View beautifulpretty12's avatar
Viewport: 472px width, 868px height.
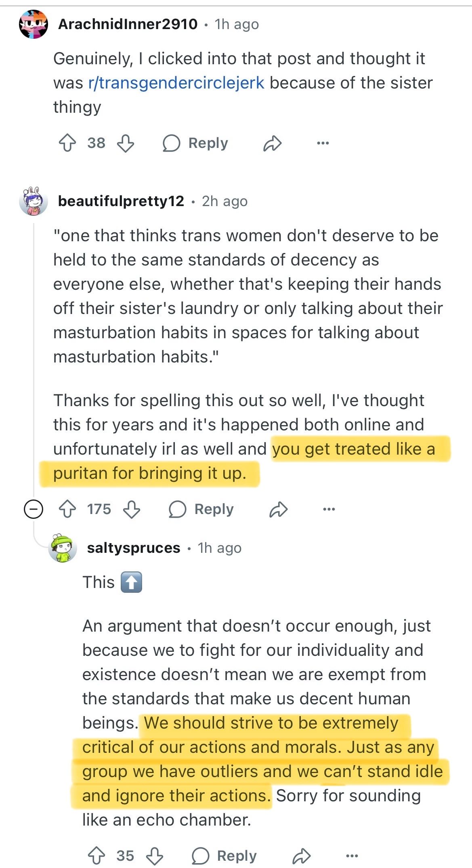point(34,201)
